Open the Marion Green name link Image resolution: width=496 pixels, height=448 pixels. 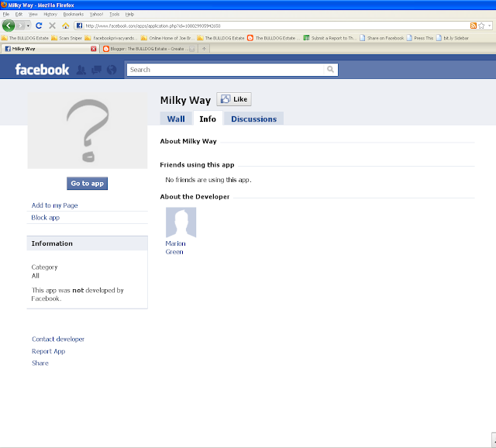click(175, 248)
